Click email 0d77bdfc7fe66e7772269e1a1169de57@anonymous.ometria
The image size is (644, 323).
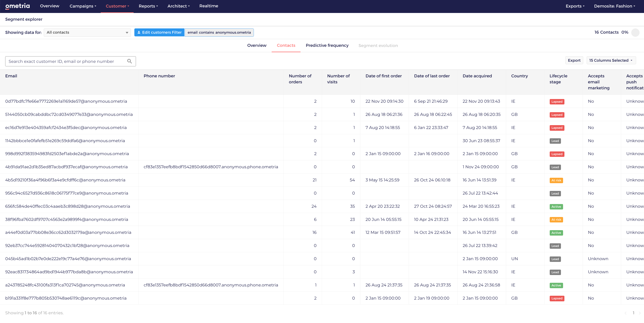(x=66, y=101)
